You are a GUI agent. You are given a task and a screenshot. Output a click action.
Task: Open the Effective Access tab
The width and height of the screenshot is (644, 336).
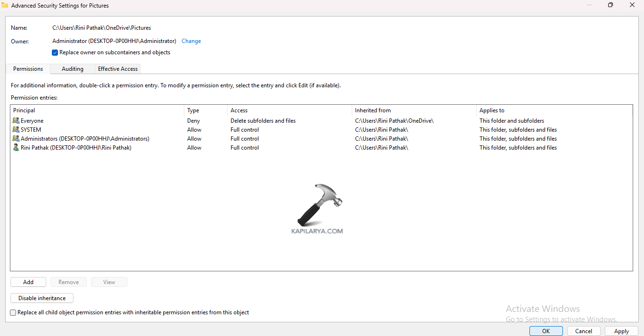pos(118,69)
